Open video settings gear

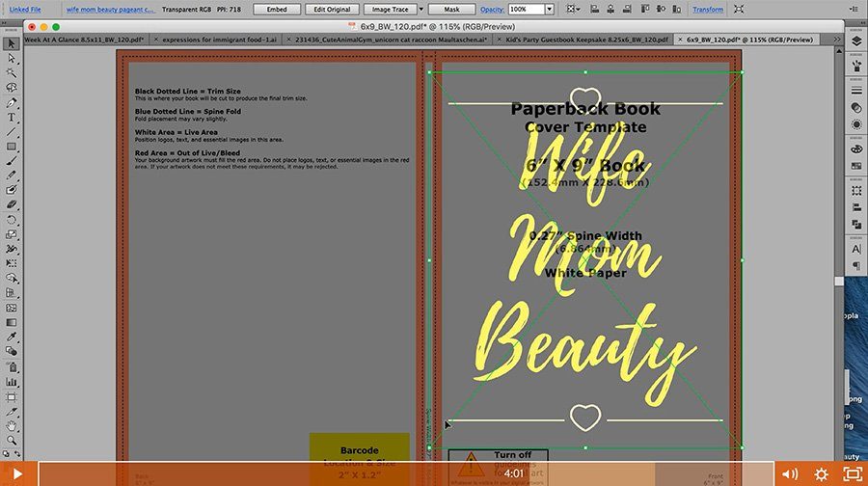821,473
